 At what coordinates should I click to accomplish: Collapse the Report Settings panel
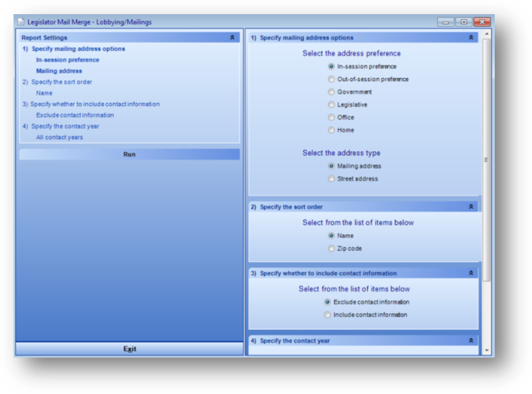click(x=233, y=37)
